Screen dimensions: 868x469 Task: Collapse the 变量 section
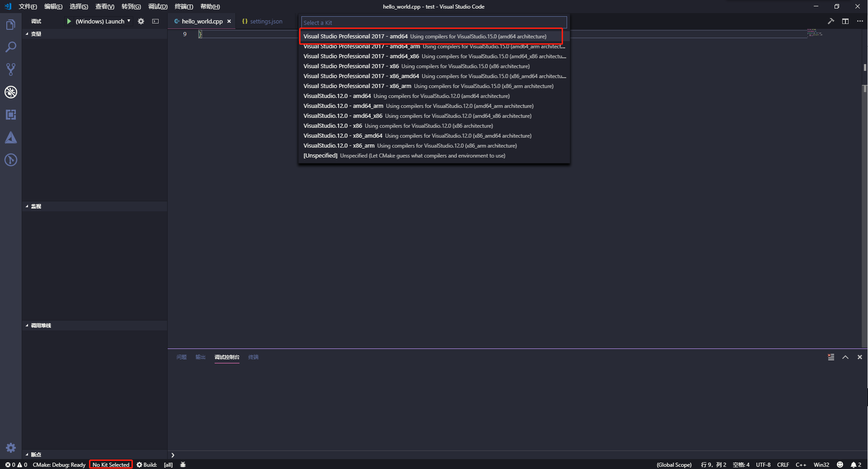click(95, 34)
